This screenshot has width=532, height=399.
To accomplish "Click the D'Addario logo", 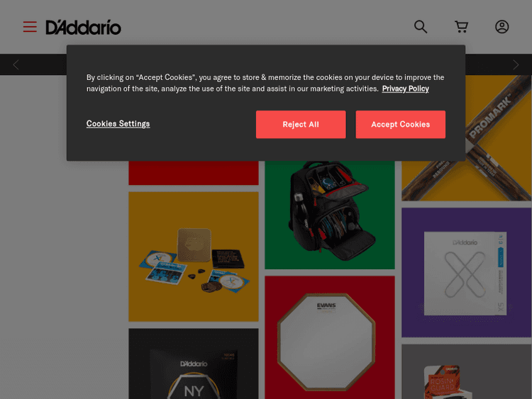I will tap(84, 27).
